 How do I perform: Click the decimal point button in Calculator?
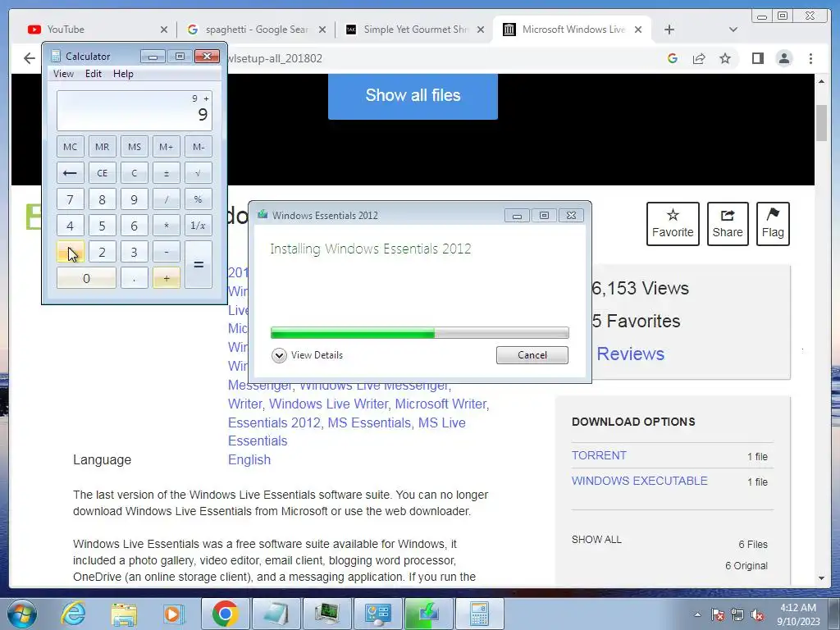(x=134, y=278)
